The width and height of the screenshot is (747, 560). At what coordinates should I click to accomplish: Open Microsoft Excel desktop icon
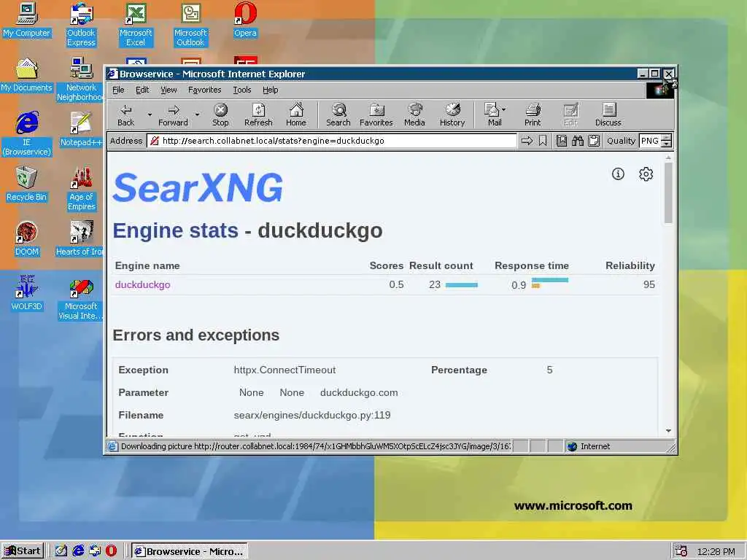pyautogui.click(x=136, y=25)
